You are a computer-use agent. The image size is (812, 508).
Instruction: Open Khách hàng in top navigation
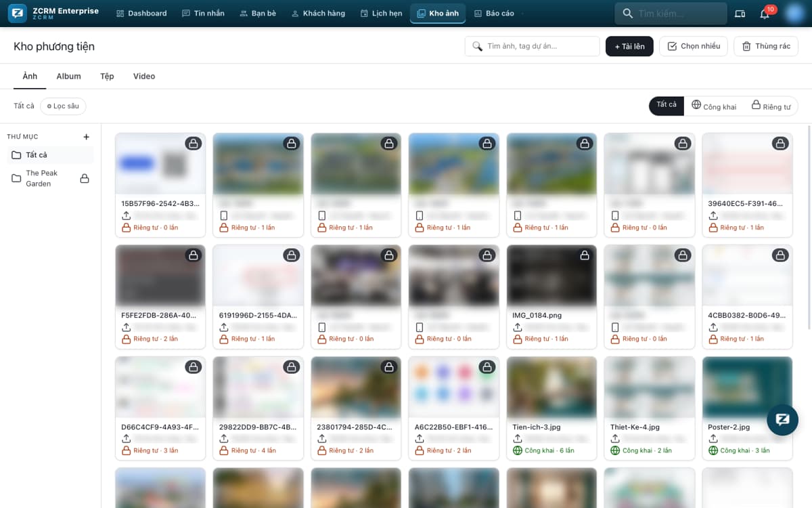coord(318,14)
